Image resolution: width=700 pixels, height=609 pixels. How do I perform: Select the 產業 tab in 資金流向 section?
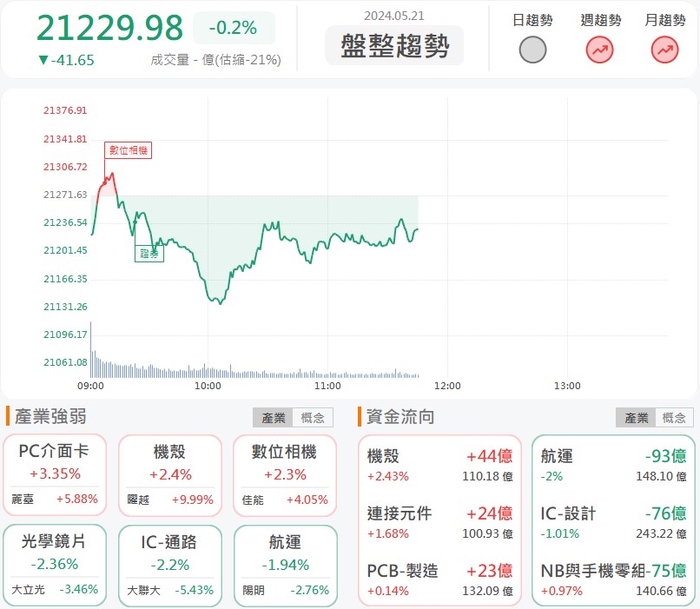(x=636, y=418)
